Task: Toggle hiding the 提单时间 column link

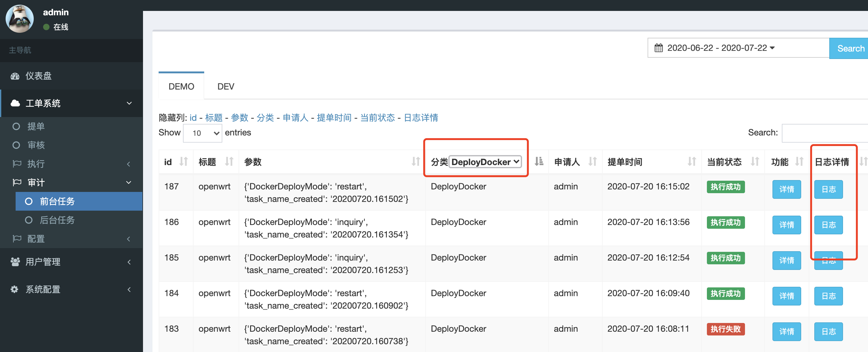Action: 334,118
